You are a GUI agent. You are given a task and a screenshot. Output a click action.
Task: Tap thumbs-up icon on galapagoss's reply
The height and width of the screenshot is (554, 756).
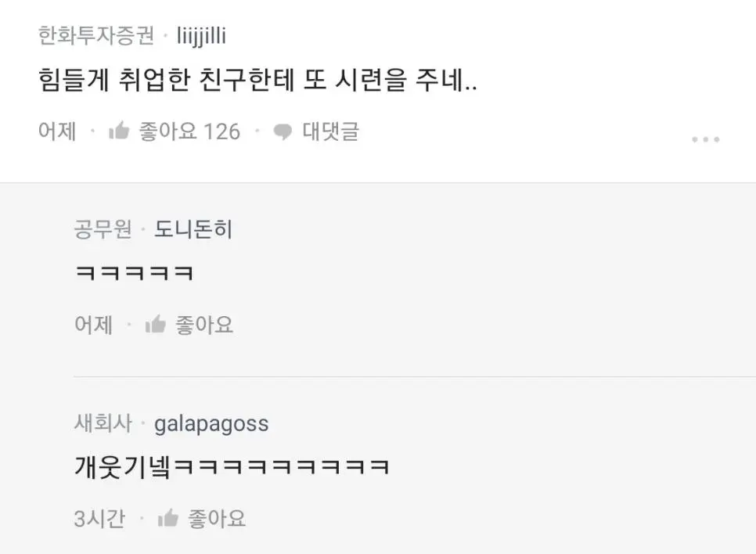tap(167, 518)
